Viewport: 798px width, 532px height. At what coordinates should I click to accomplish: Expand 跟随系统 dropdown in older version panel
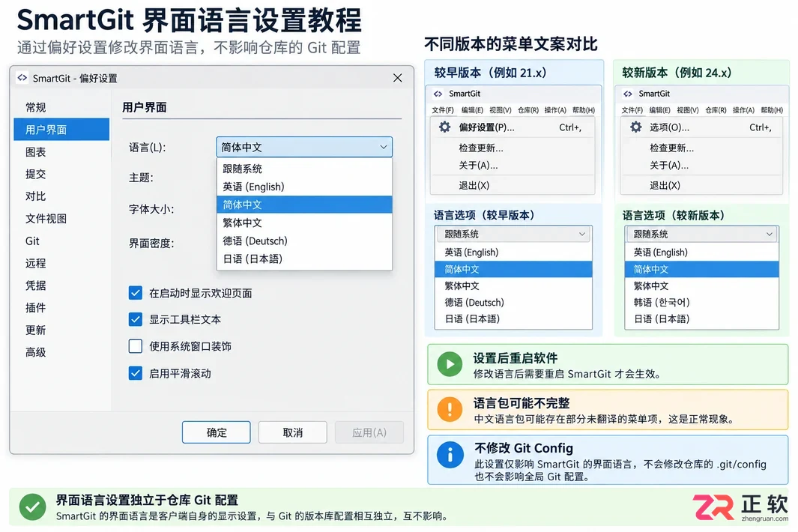[513, 235]
